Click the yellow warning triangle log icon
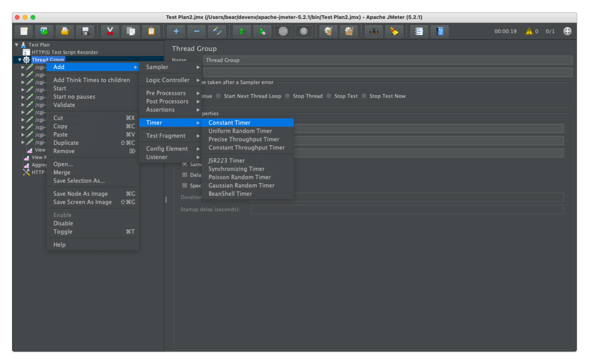589x364 pixels. (529, 31)
